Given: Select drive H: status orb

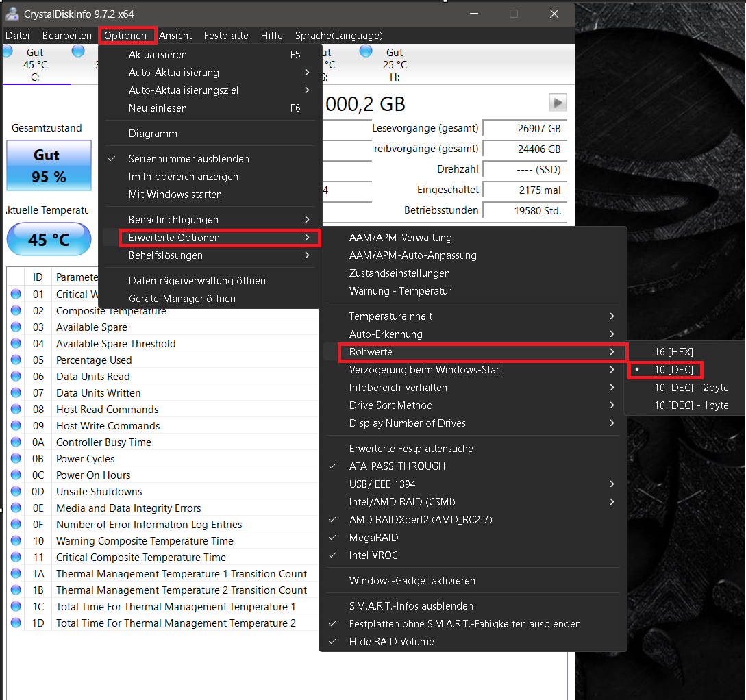Looking at the screenshot, I should click(366, 51).
